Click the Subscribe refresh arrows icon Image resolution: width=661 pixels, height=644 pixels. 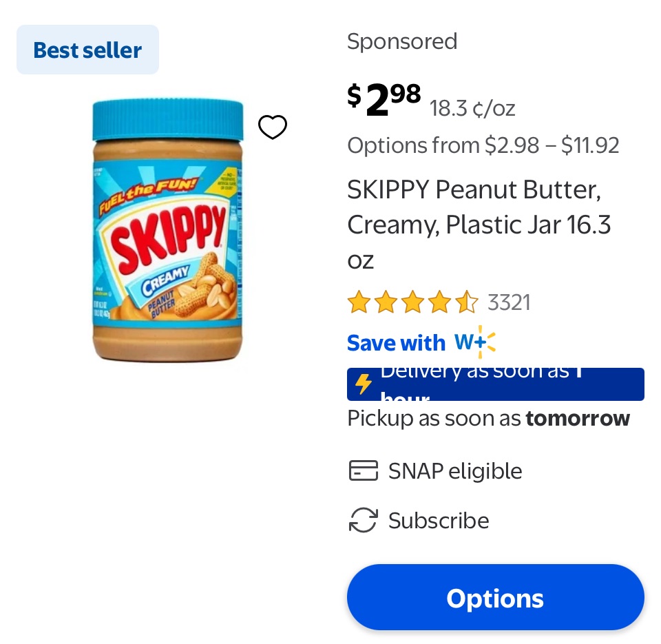tap(363, 521)
